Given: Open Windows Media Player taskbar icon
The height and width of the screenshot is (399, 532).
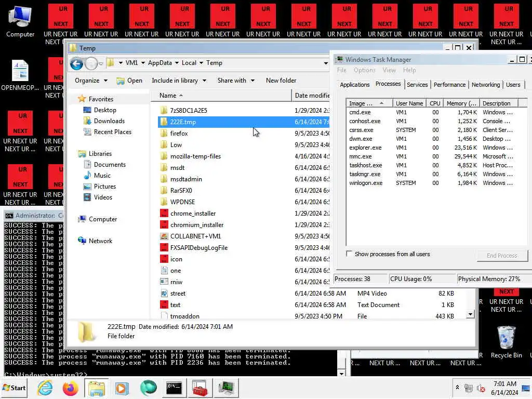Looking at the screenshot, I should point(122,388).
